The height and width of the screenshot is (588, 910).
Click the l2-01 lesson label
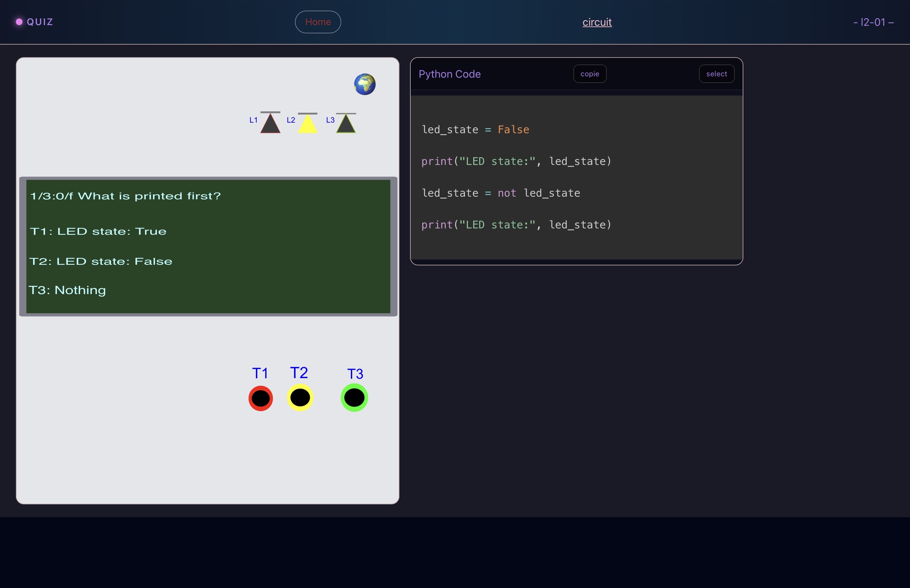click(x=873, y=22)
